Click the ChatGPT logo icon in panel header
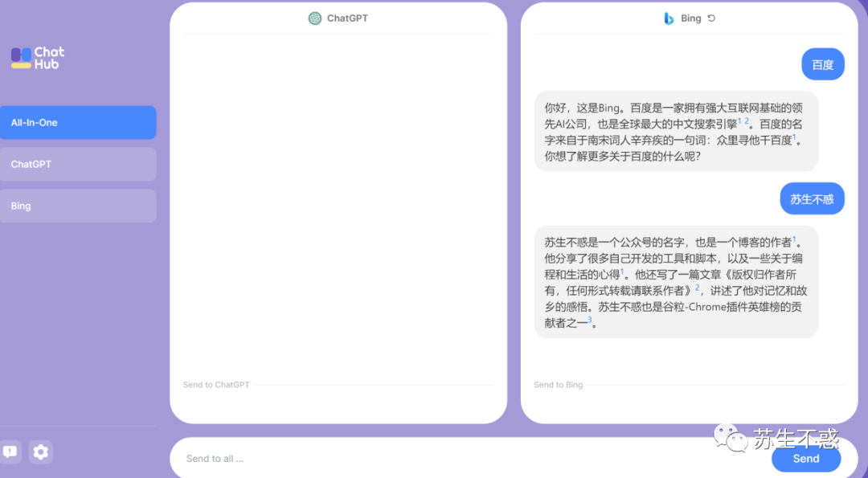This screenshot has width=868, height=478. point(315,18)
